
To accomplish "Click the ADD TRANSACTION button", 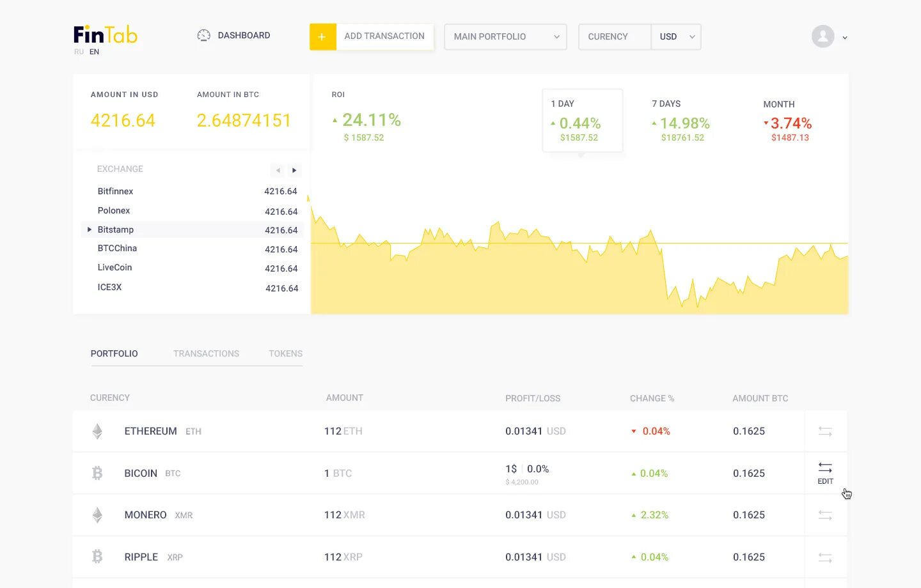I will click(x=384, y=36).
